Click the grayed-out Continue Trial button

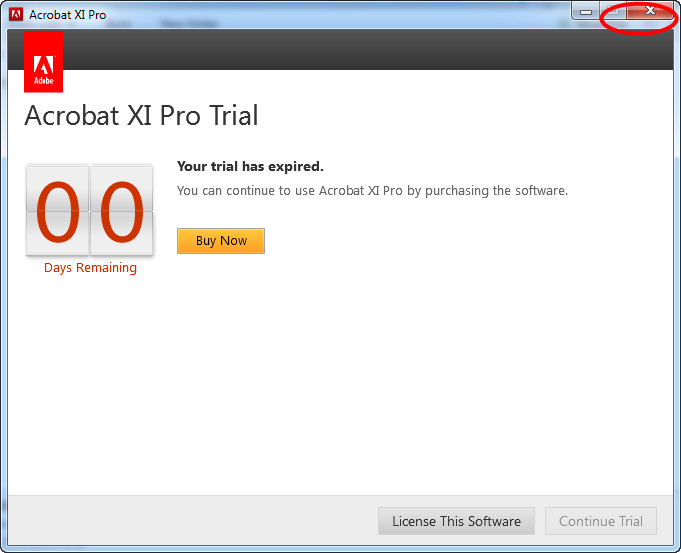pos(601,521)
